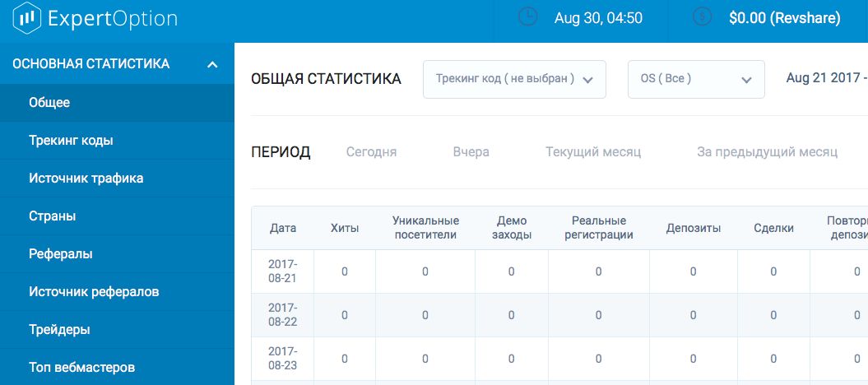This screenshot has width=868, height=385.
Task: Open Топ вебмастеров in the sidebar
Action: (117, 367)
